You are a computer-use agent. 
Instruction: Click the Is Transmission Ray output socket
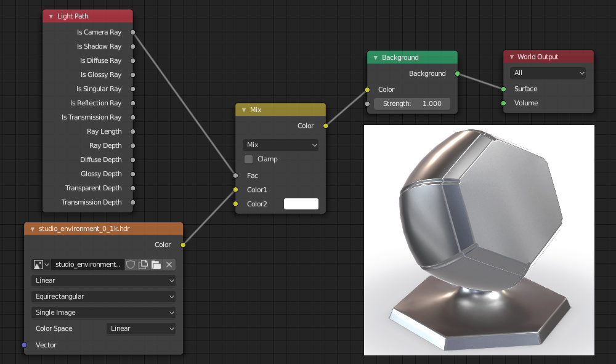133,117
